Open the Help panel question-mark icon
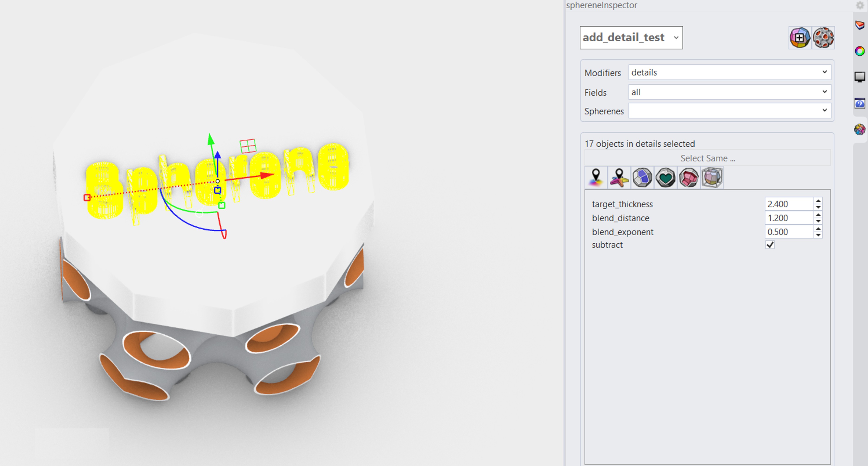868x466 pixels. [x=860, y=103]
